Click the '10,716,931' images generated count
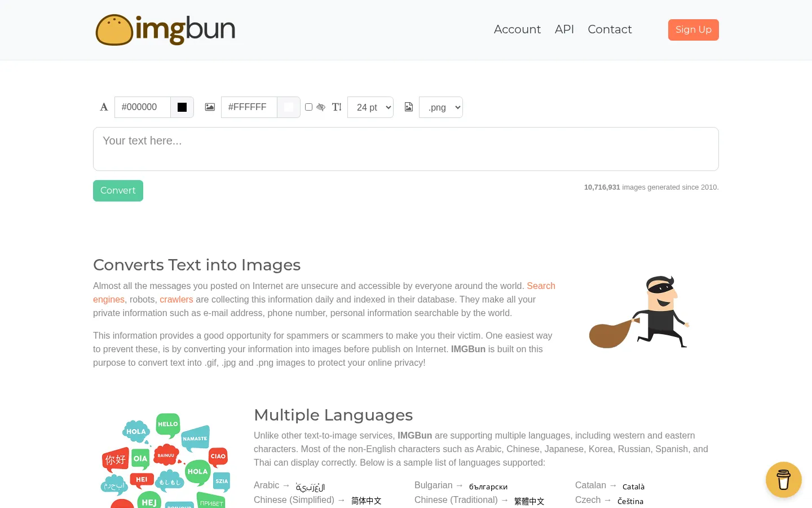This screenshot has width=812, height=508. 602,187
